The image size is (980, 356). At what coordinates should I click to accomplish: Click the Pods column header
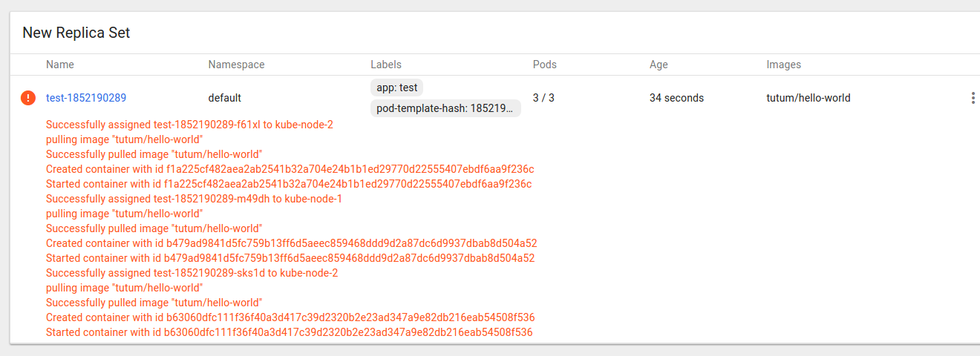pyautogui.click(x=545, y=65)
